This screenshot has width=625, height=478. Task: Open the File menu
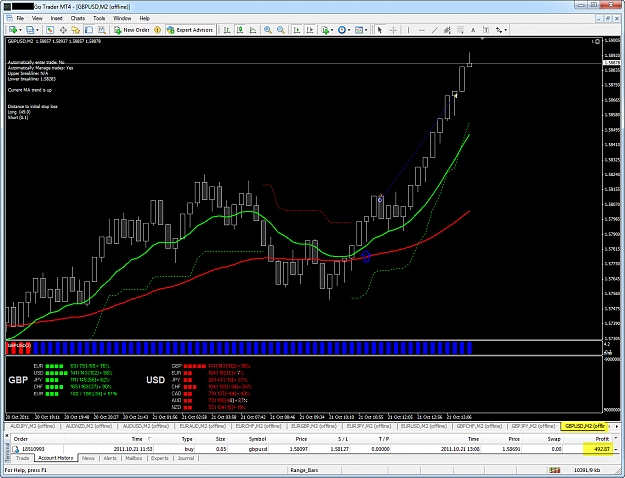click(x=20, y=18)
